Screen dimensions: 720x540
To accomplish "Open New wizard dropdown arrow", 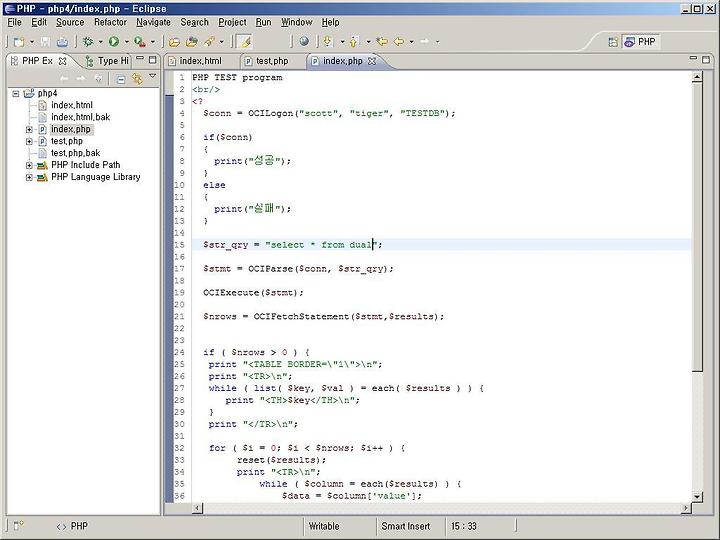I will 32,42.
